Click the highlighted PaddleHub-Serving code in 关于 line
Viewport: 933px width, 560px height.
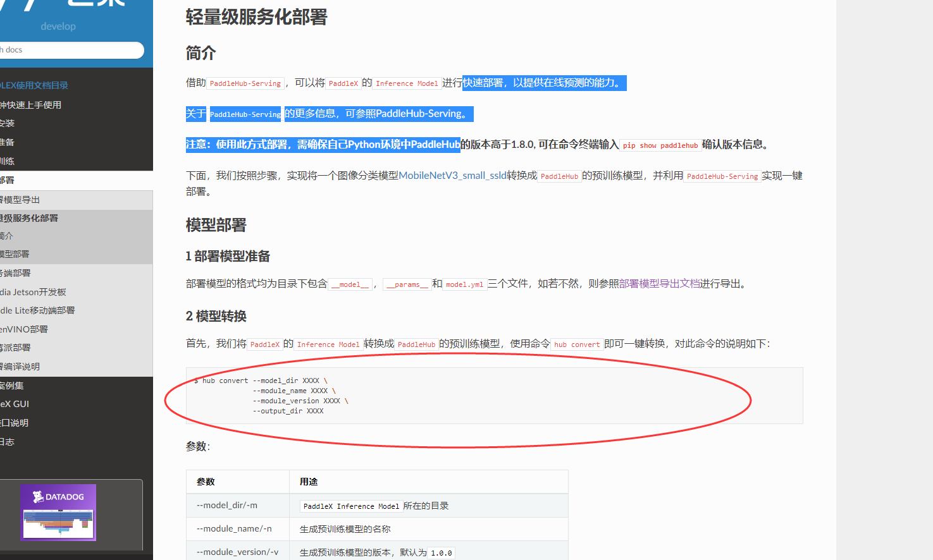245,114
